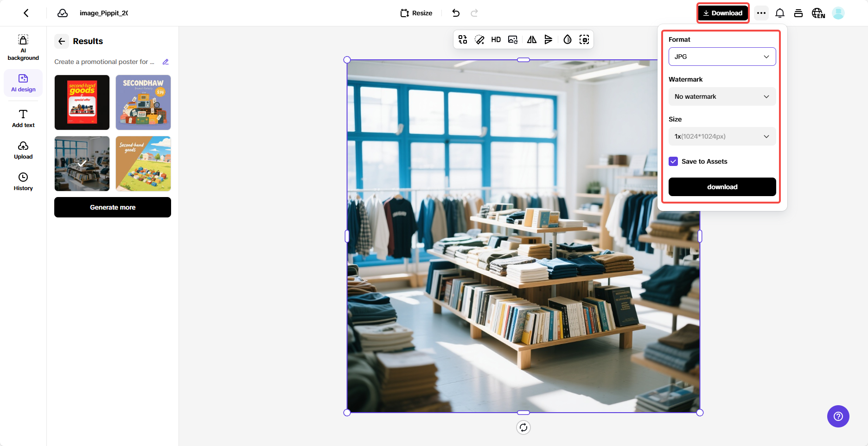Open the AI background panel
Screen dimensions: 868x446
tap(23, 48)
